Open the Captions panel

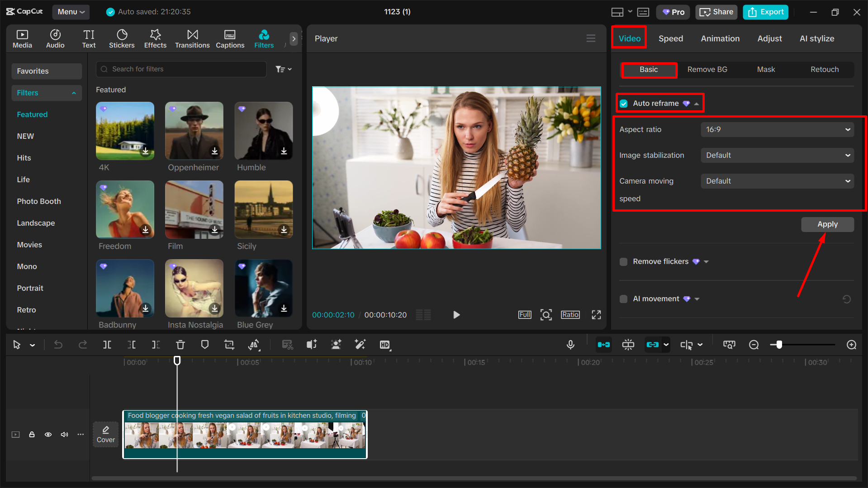click(x=230, y=38)
